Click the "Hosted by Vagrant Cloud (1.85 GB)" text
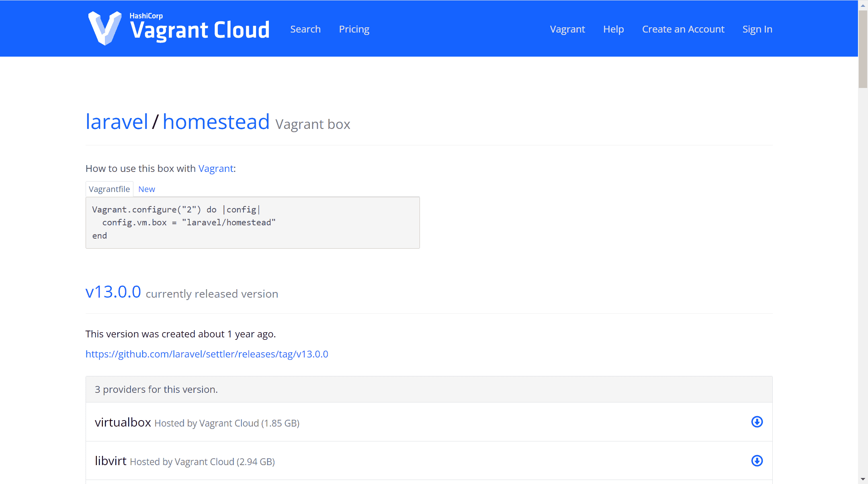The width and height of the screenshot is (868, 484). click(227, 423)
